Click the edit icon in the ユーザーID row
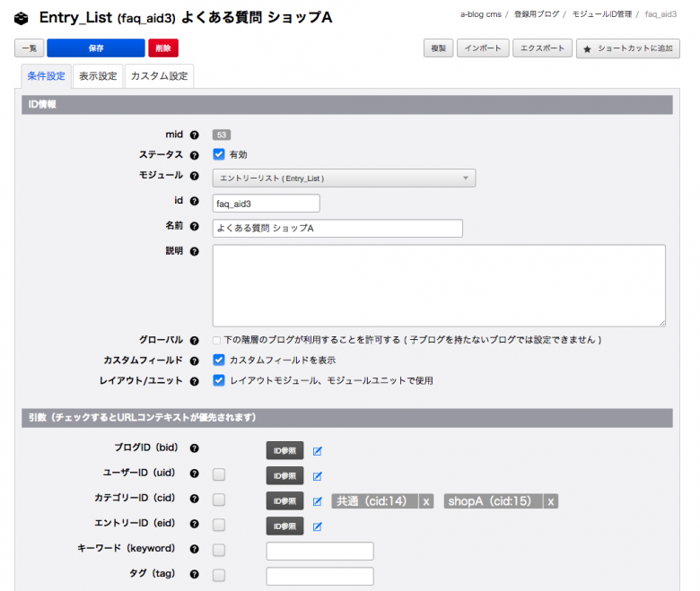This screenshot has height=591, width=700. [318, 475]
